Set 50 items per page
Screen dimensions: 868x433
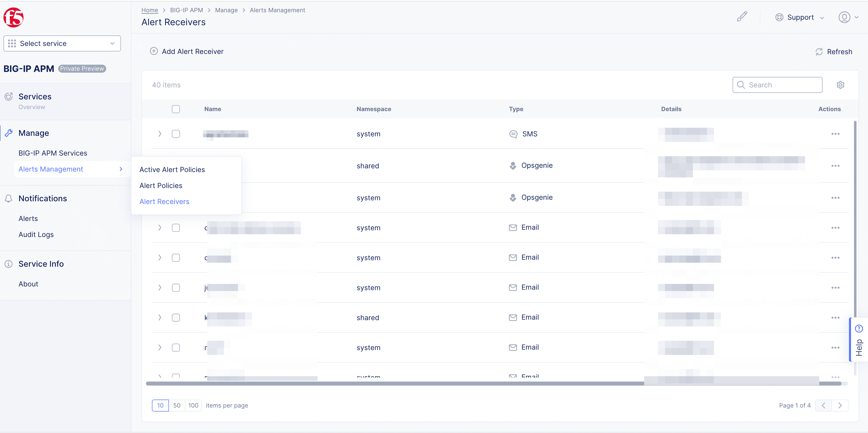click(x=177, y=405)
